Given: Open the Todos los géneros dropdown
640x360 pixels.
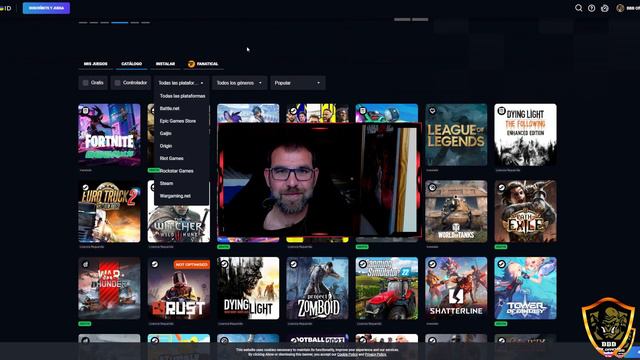Looking at the screenshot, I should click(x=239, y=83).
